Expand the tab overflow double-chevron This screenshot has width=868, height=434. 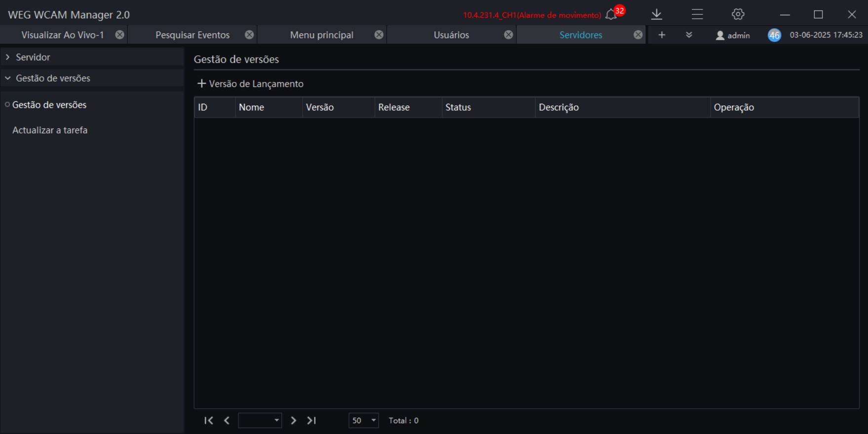[x=689, y=35]
